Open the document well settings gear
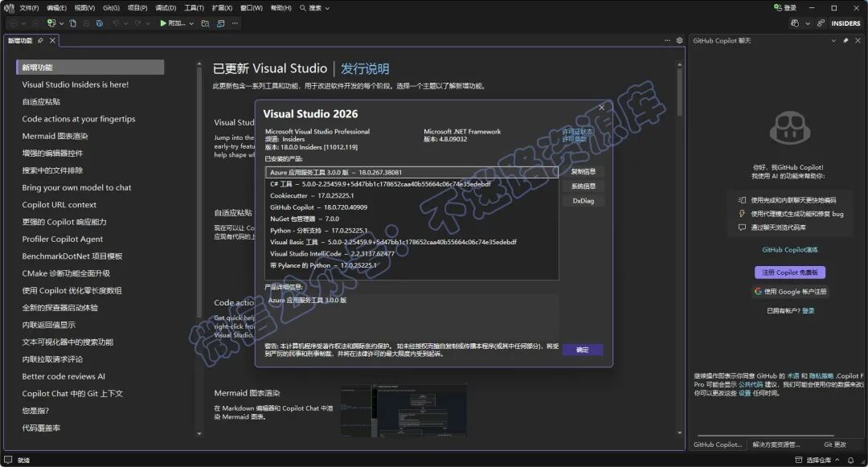This screenshot has height=467, width=868. 679,40
